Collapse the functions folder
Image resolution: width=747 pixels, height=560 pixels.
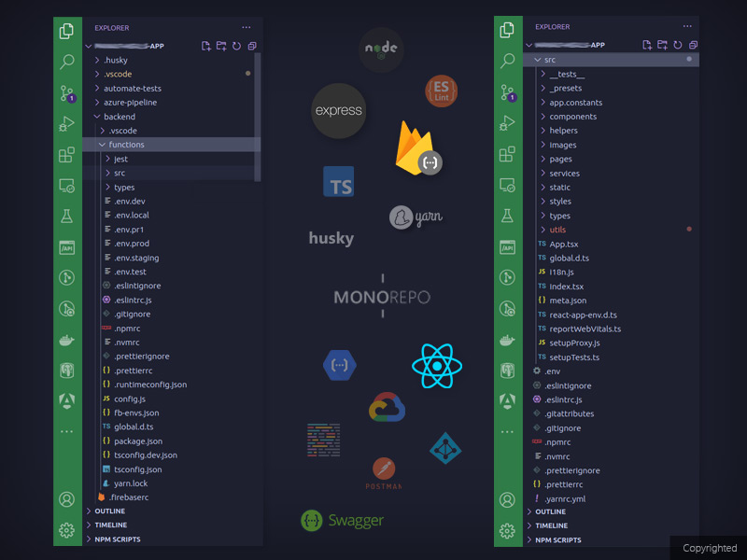coord(126,145)
